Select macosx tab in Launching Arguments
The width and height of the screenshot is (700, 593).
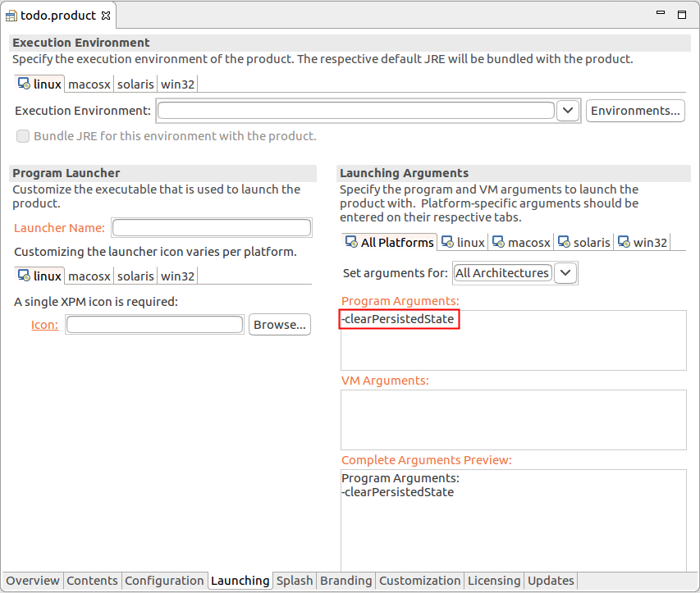pos(521,242)
